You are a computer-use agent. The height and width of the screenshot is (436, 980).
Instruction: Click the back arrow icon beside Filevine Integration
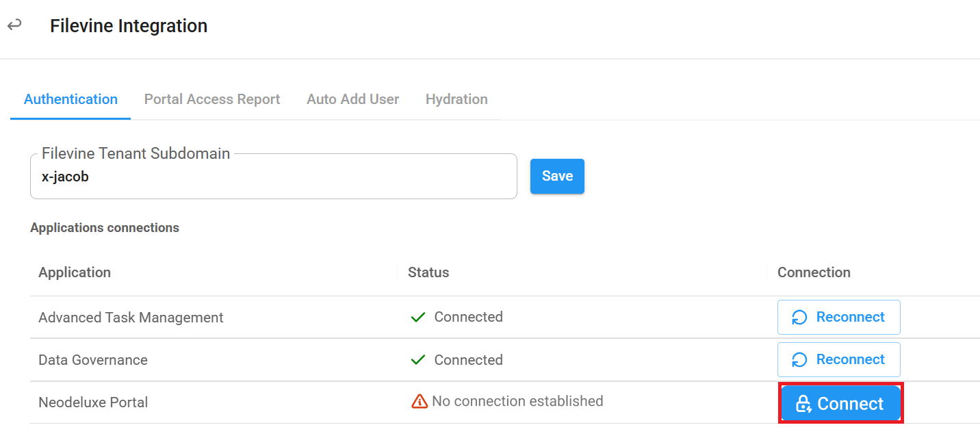(14, 25)
